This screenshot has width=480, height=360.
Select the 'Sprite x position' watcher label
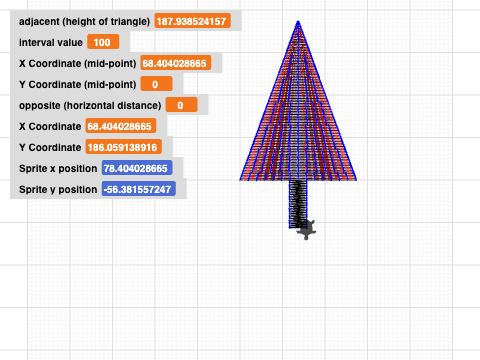[x=58, y=168]
